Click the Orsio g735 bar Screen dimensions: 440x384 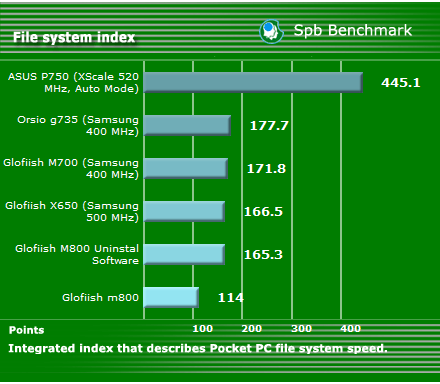click(187, 125)
